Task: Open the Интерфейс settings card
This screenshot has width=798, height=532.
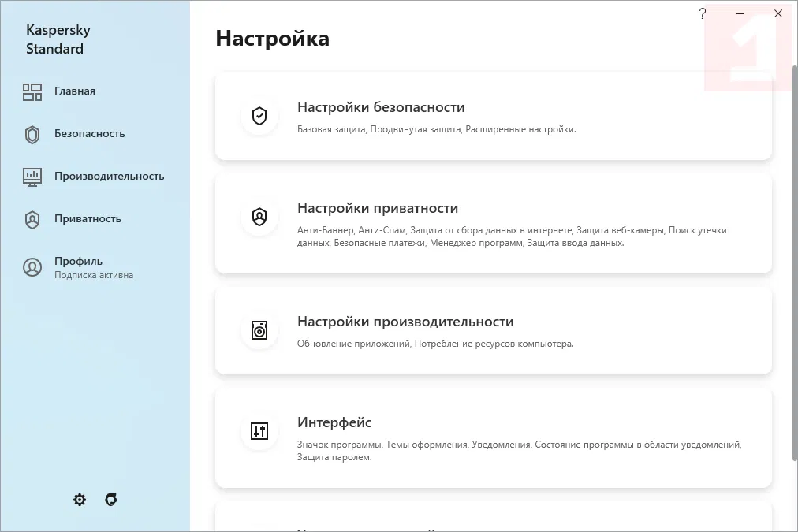Action: click(x=493, y=438)
